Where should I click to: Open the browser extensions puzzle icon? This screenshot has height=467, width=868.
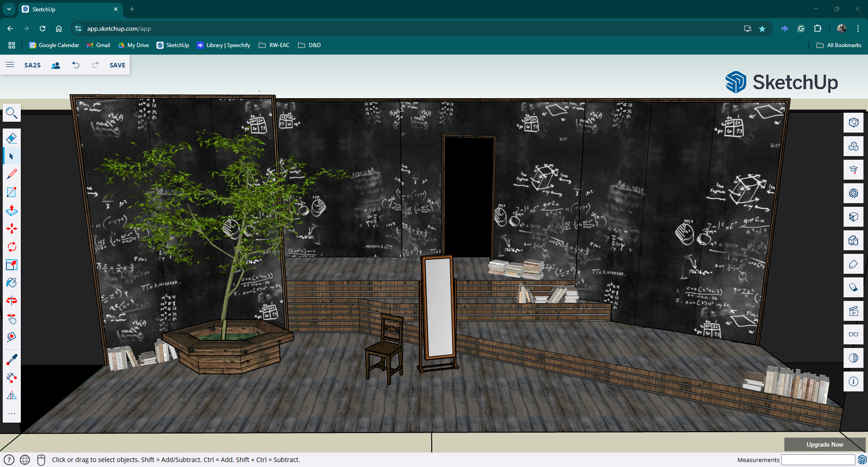[817, 29]
